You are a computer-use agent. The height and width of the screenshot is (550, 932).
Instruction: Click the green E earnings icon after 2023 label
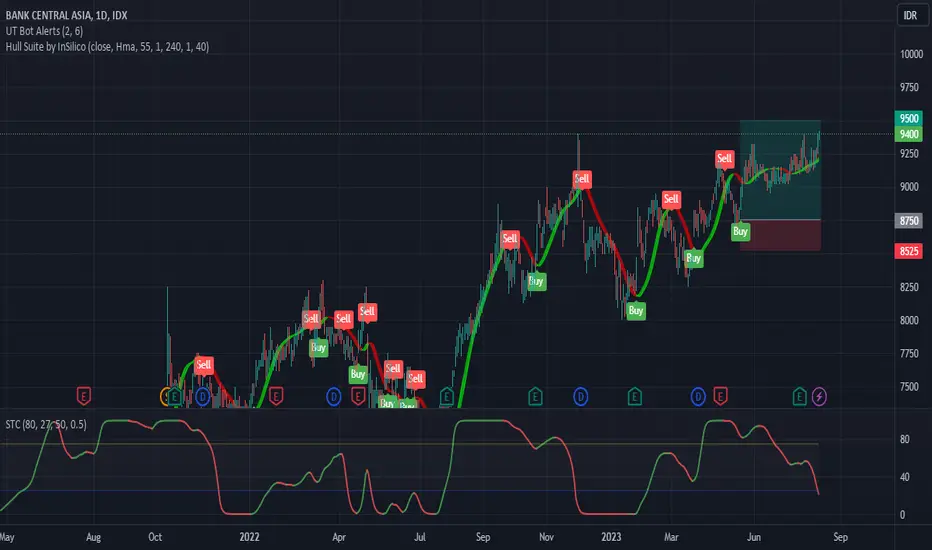pos(635,396)
